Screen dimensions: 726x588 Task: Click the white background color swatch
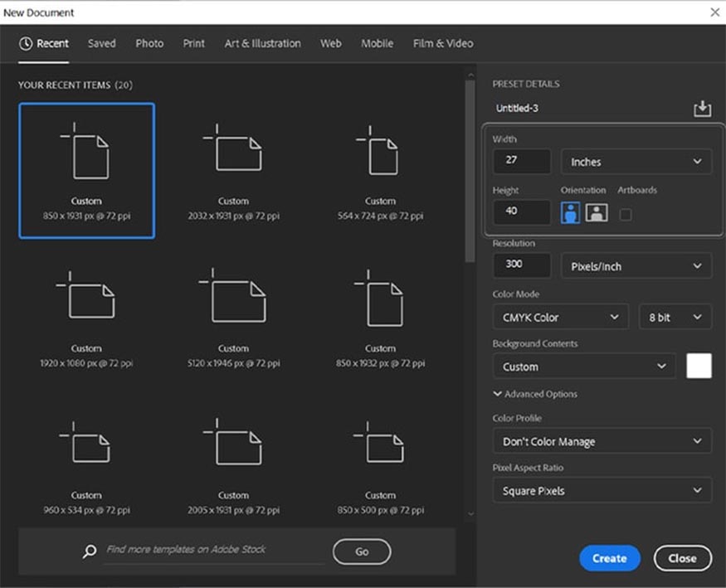(x=699, y=366)
